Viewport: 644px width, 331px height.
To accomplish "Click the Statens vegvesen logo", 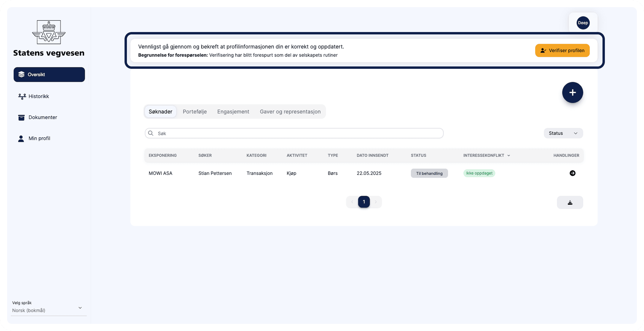I will point(49,33).
